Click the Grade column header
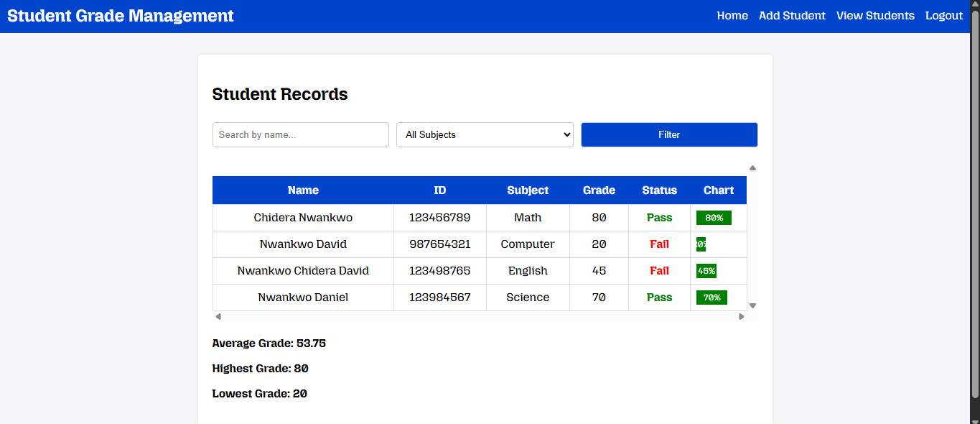Image resolution: width=980 pixels, height=424 pixels. coord(599,190)
